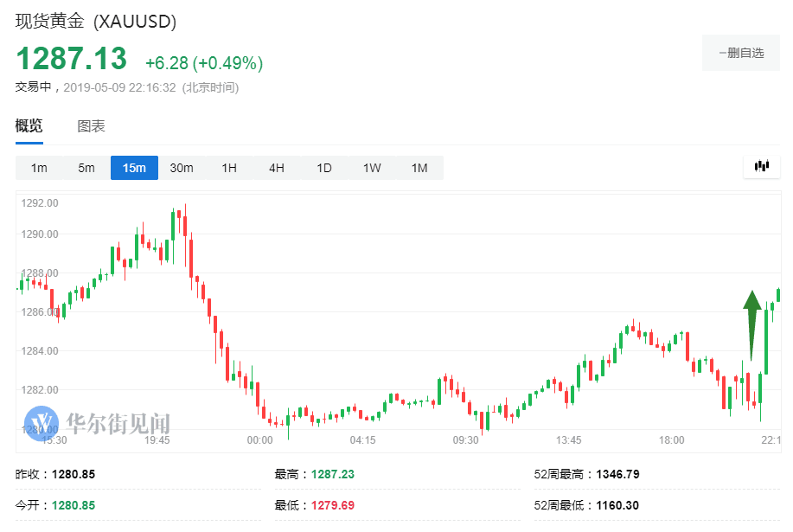Click the 最低 1279.69 value
The image size is (793, 532).
click(x=332, y=505)
